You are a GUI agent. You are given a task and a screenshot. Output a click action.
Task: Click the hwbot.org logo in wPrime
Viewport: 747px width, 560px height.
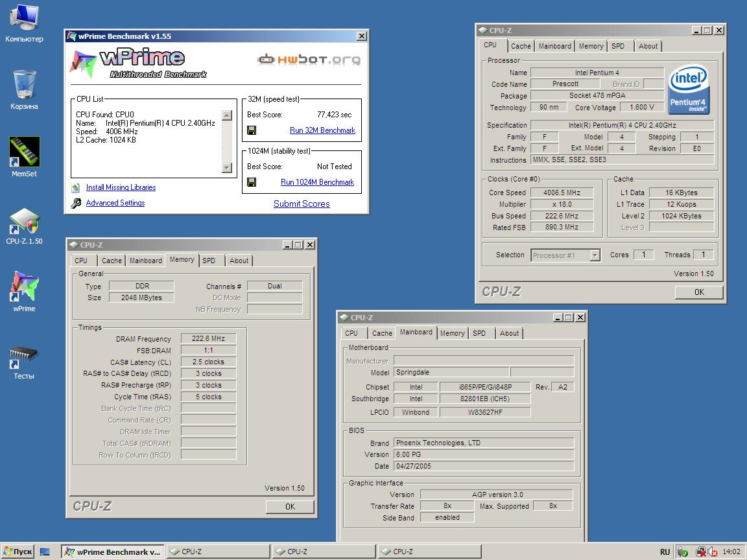pos(309,60)
